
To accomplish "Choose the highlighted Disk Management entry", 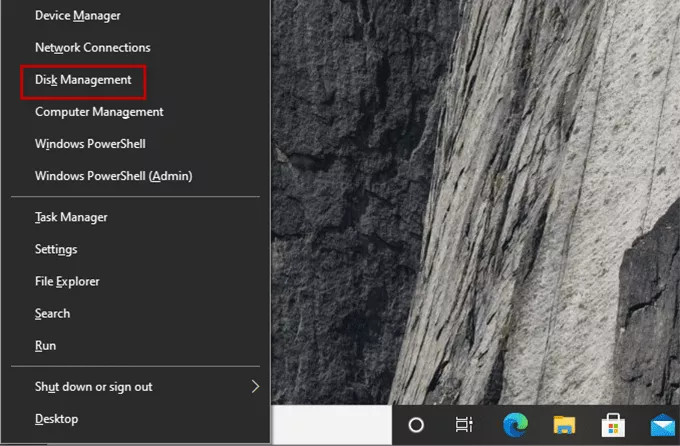I will coord(83,79).
